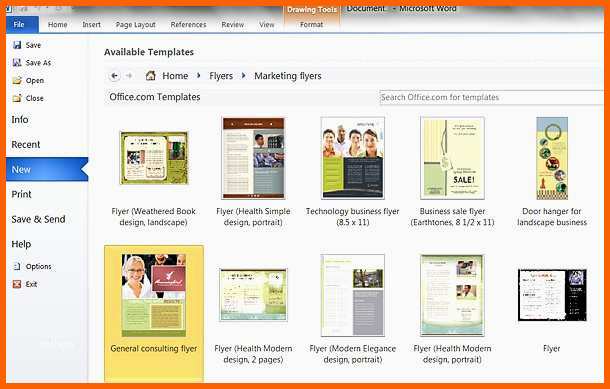Select Modern Elegance portrait flyer thumbnail
This screenshot has height=389, width=610.
pos(353,295)
